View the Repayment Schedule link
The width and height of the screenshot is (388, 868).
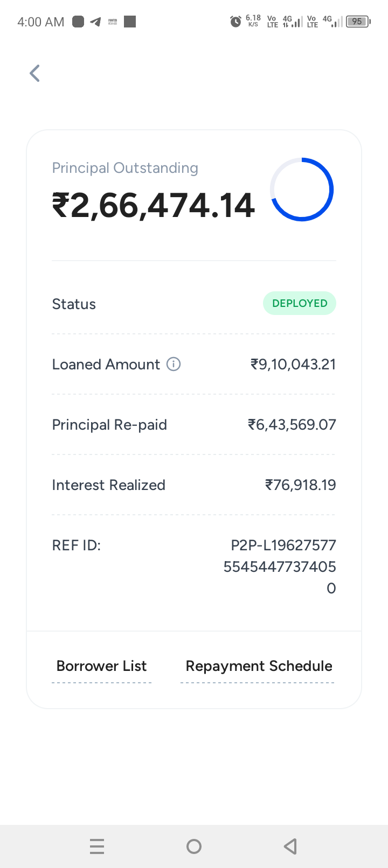pos(259,666)
